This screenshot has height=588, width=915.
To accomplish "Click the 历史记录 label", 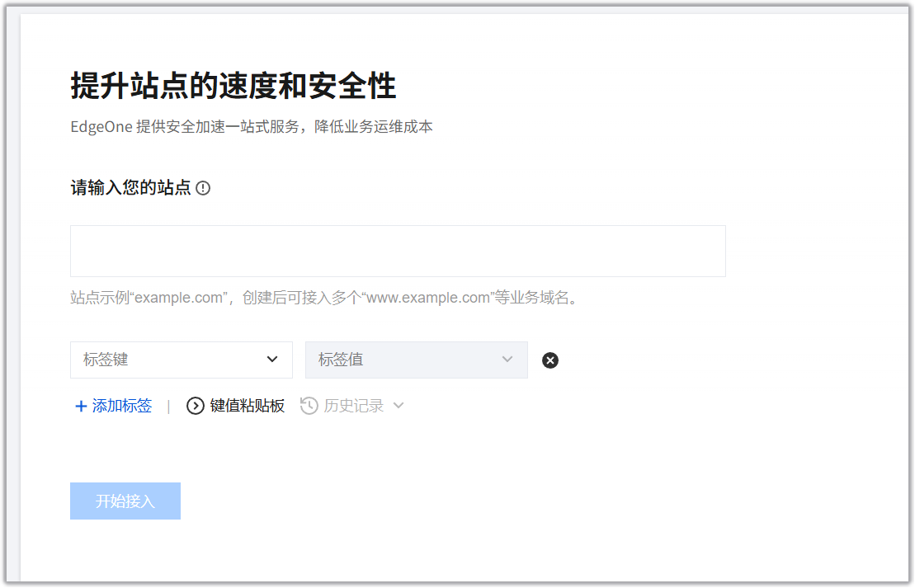I will coord(354,406).
